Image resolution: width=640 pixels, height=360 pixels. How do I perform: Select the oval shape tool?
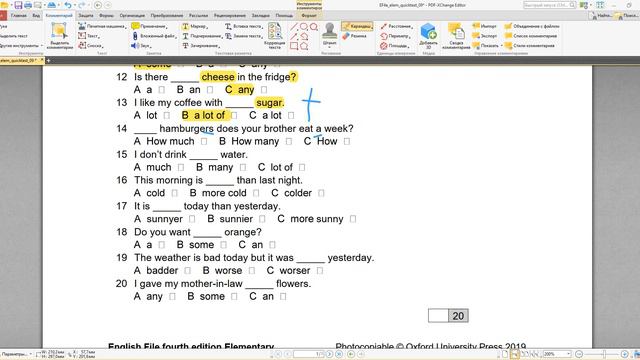pos(304,27)
